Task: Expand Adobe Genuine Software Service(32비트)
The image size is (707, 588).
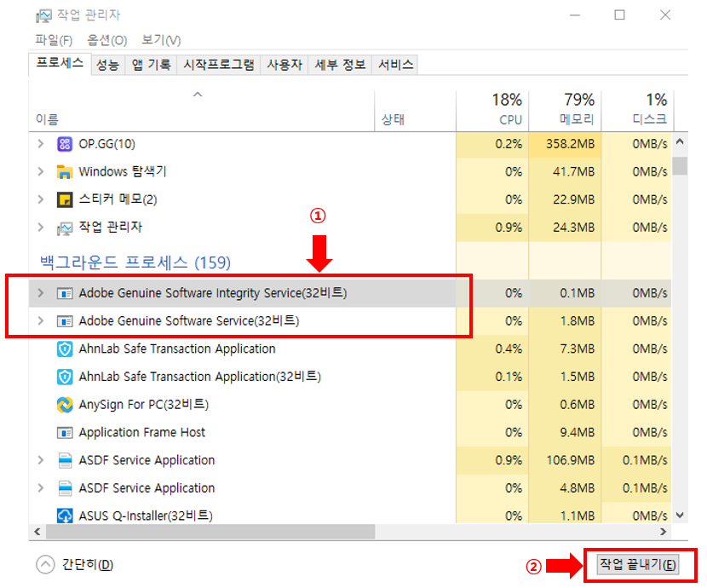Action: (x=41, y=320)
